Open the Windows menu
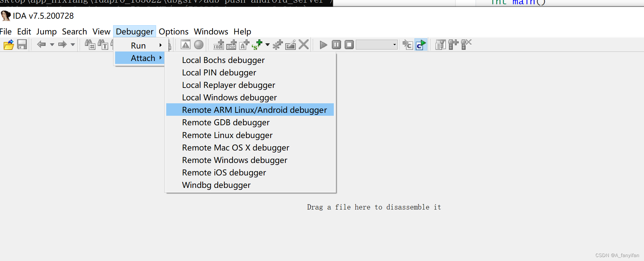This screenshot has width=644, height=261. click(x=211, y=31)
